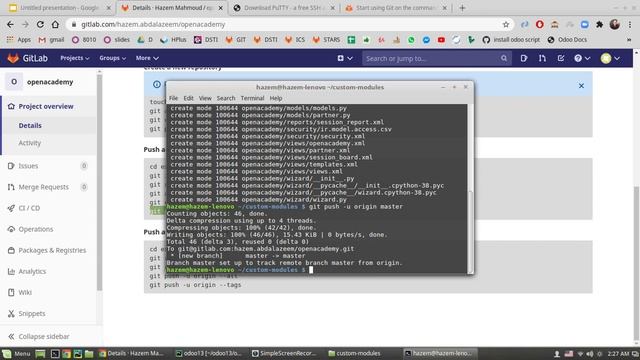Click the GitLab logo home link
This screenshot has height=360, width=640.
(27, 58)
